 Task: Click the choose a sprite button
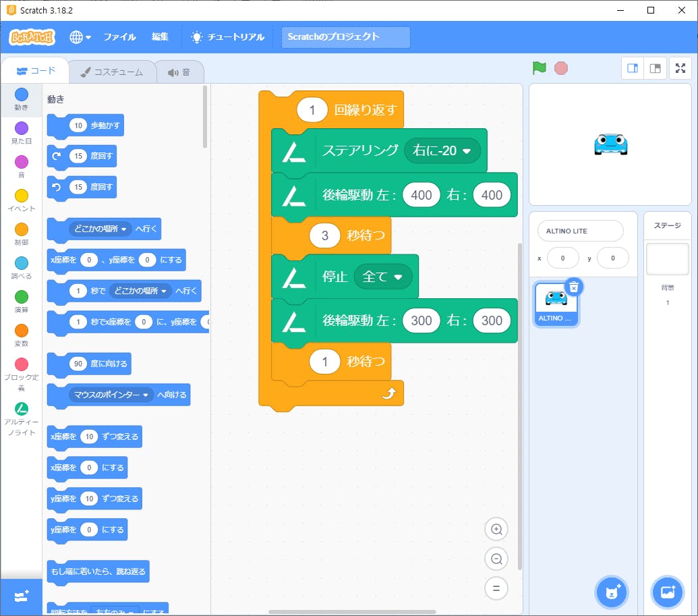[x=612, y=592]
